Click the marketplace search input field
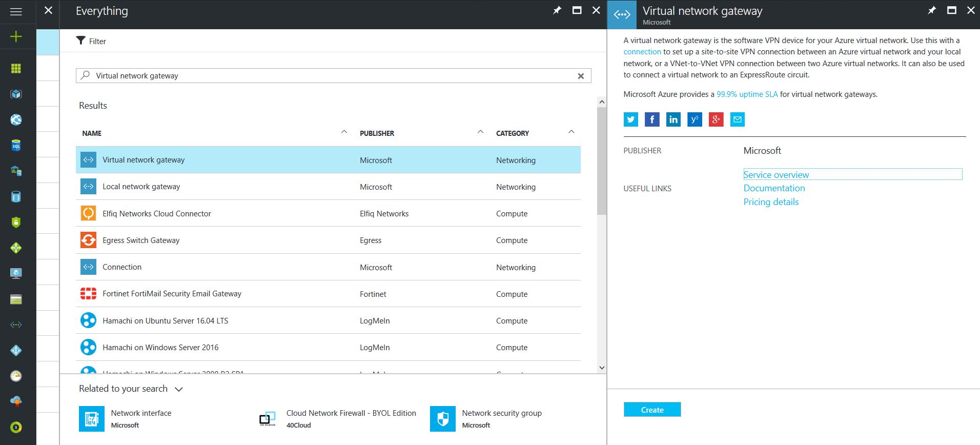The image size is (980, 445). click(333, 76)
